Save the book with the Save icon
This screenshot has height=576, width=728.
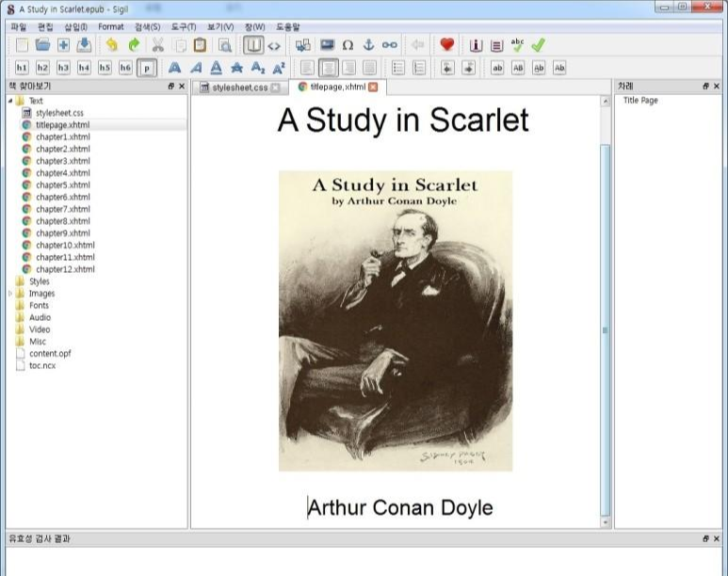click(84, 45)
